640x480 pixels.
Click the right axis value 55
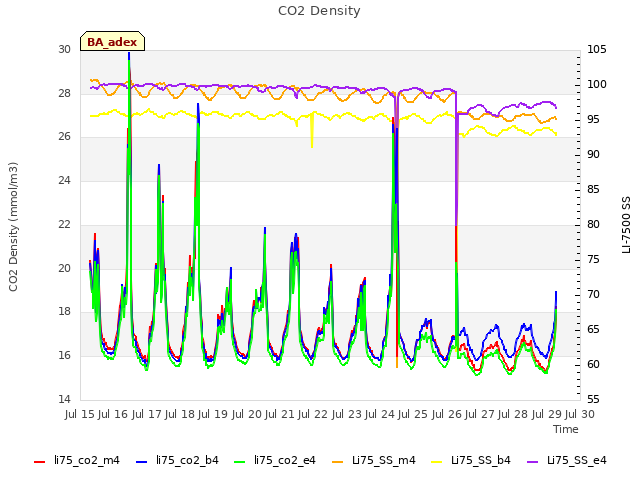pos(593,399)
